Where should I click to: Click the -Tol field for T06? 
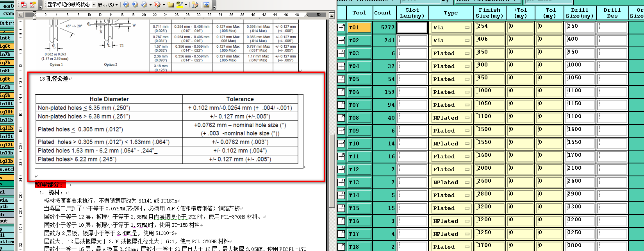click(549, 92)
